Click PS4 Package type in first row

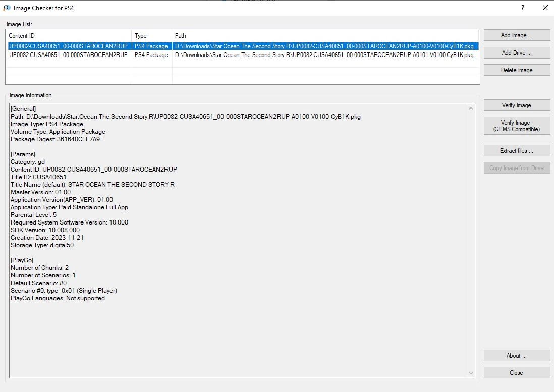click(151, 46)
